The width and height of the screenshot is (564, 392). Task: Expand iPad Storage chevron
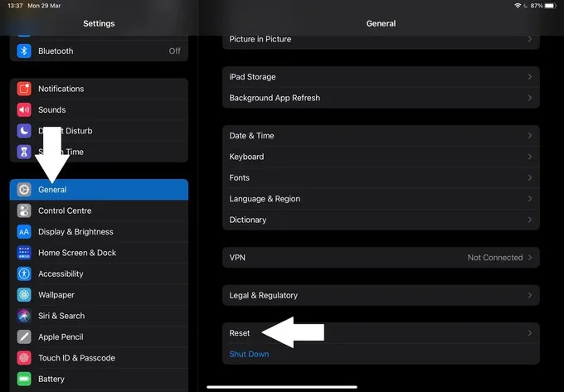530,77
